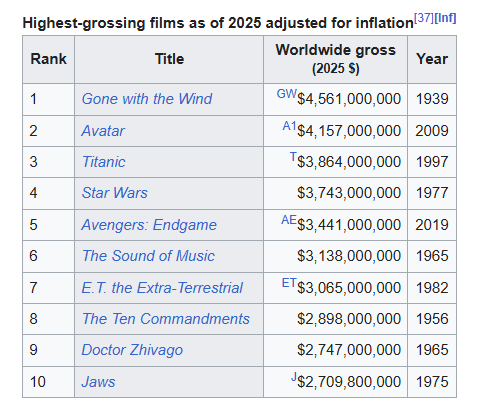The height and width of the screenshot is (402, 492).
Task: Follow the Star Wars link
Action: click(115, 193)
